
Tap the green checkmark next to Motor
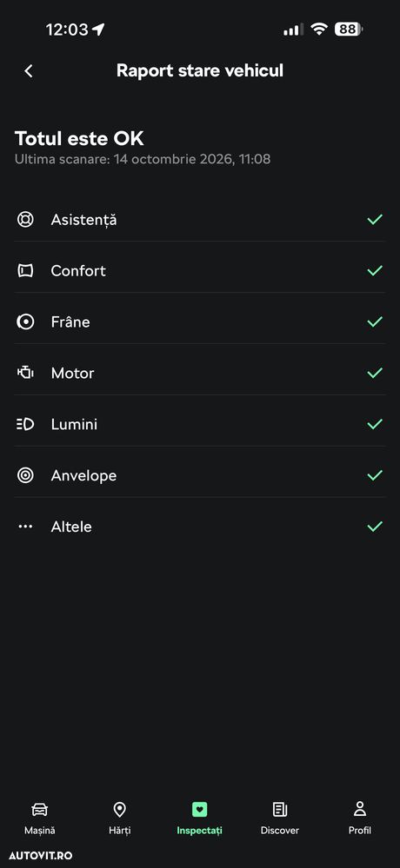375,373
